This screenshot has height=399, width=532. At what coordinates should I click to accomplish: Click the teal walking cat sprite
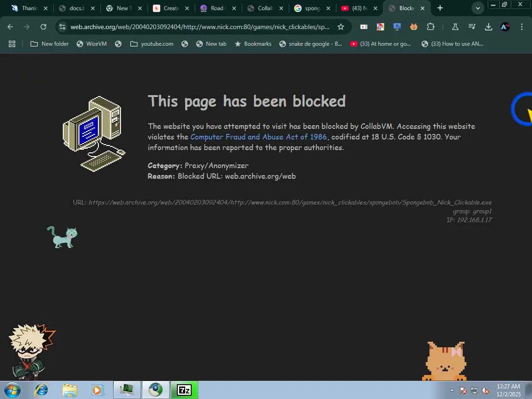[62, 237]
